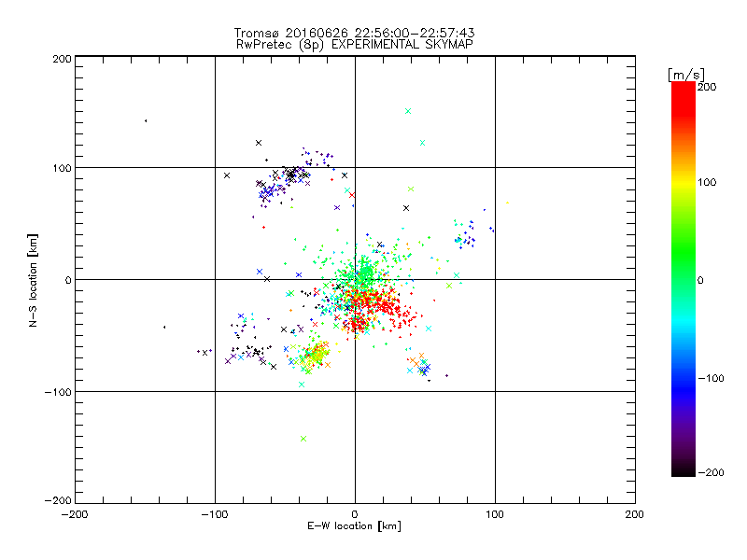Viewport: 747px width, 560px height.
Task: Click the x-axis tick label "-200"
Action: tap(75, 514)
